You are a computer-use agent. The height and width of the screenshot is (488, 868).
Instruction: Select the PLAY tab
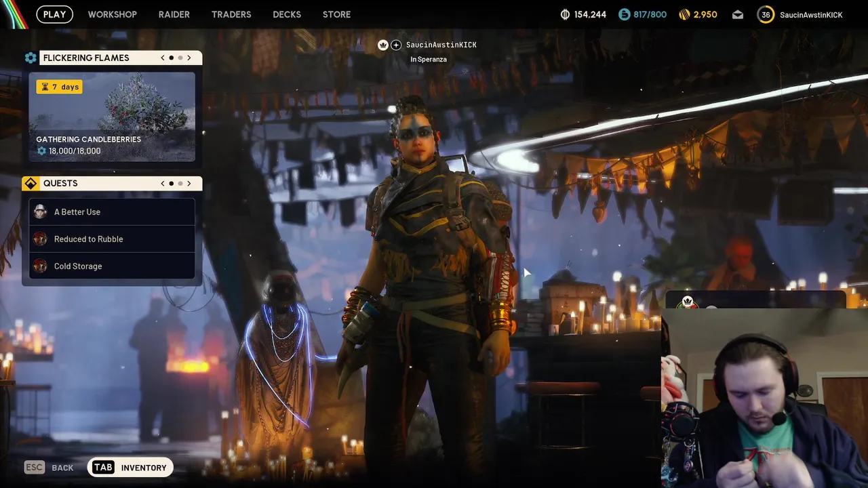pyautogui.click(x=55, y=14)
